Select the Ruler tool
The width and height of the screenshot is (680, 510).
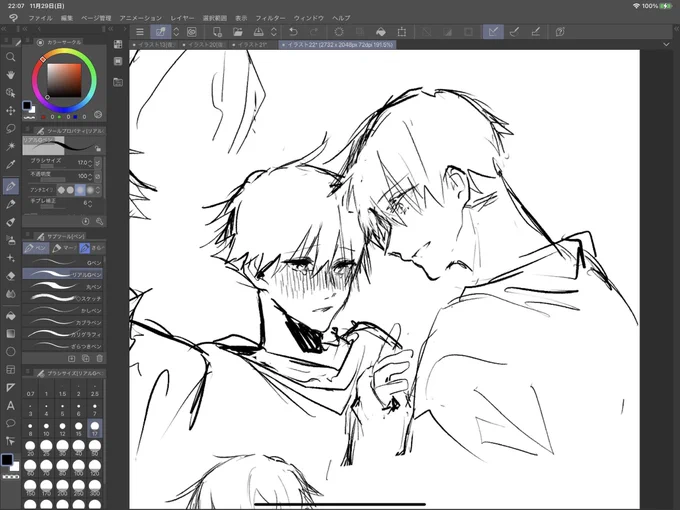[x=11, y=387]
